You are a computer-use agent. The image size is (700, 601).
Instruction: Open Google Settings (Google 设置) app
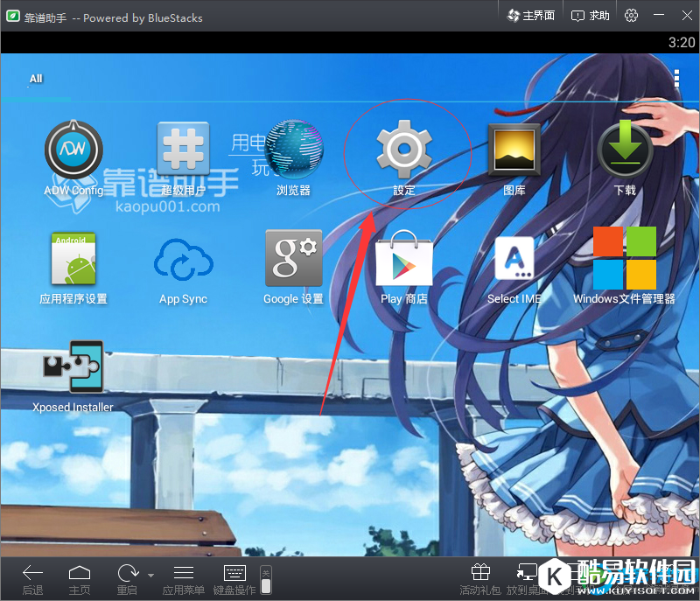294,261
